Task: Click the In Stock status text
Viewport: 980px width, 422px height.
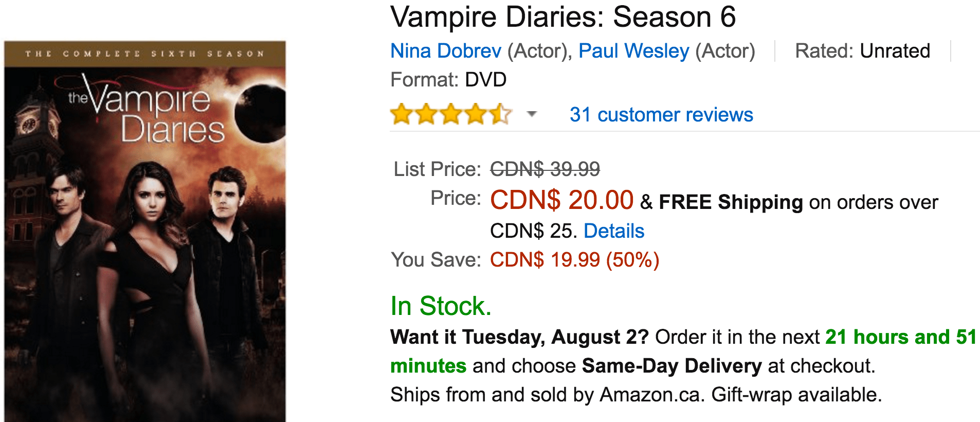Action: point(441,306)
